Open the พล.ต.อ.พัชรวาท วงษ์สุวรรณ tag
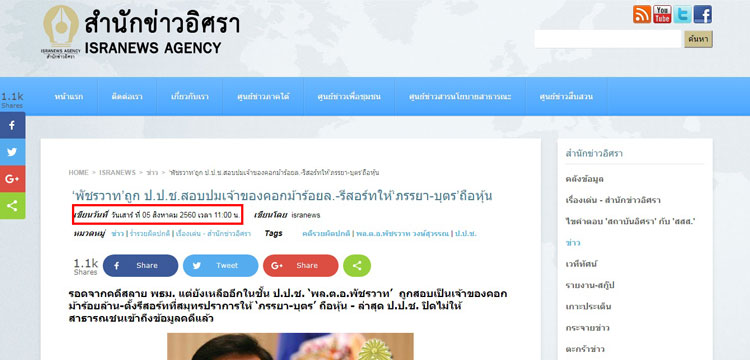750x360 pixels. 402,234
